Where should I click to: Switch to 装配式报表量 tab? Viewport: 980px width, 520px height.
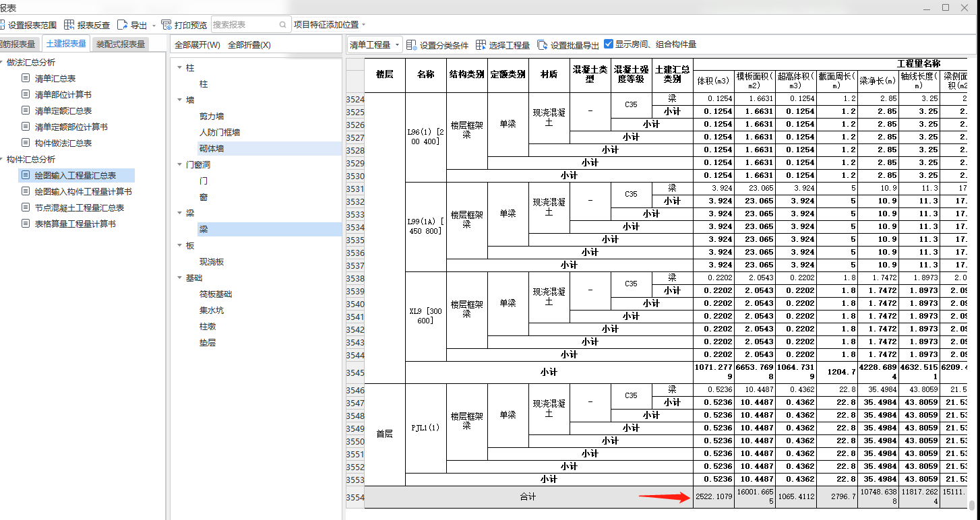tap(121, 44)
